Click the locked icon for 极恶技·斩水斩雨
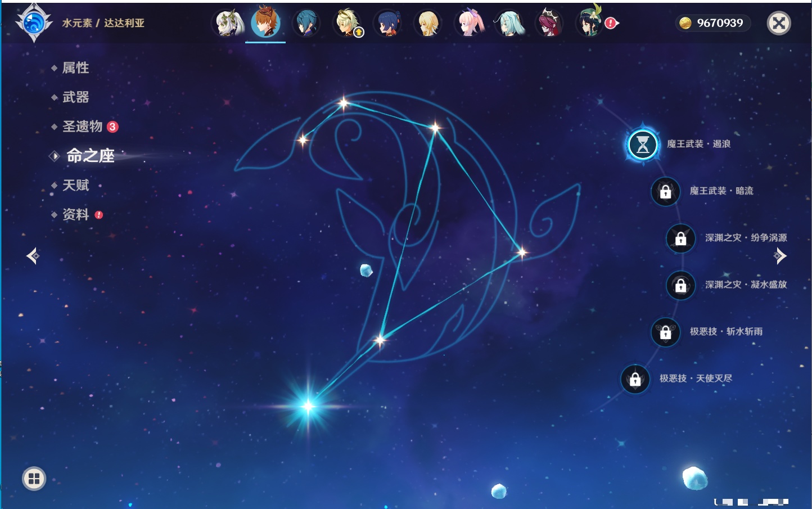Image resolution: width=812 pixels, height=509 pixels. pos(665,332)
